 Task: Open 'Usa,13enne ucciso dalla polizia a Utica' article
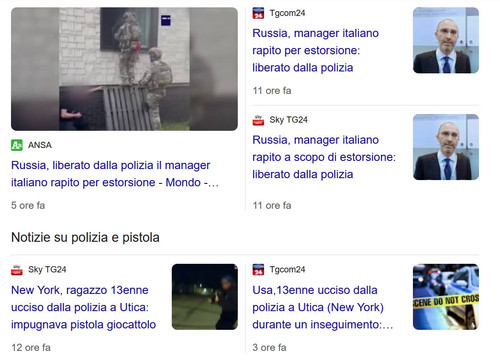(322, 307)
